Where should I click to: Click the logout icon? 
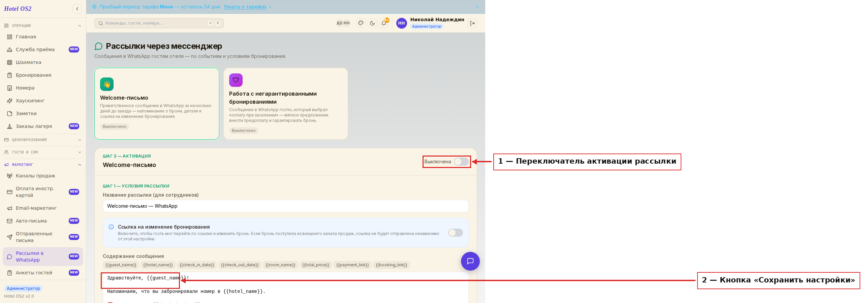tap(472, 23)
